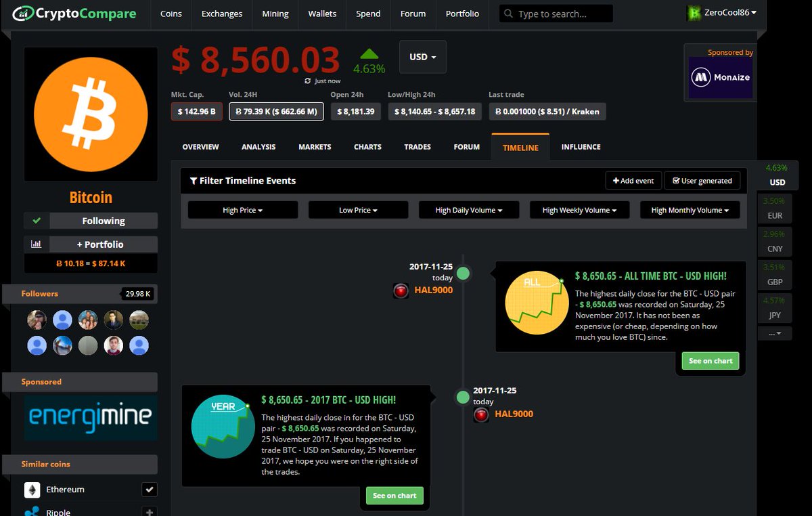This screenshot has width=812, height=516.
Task: Open the Portfolio menu in top bar
Action: click(462, 14)
